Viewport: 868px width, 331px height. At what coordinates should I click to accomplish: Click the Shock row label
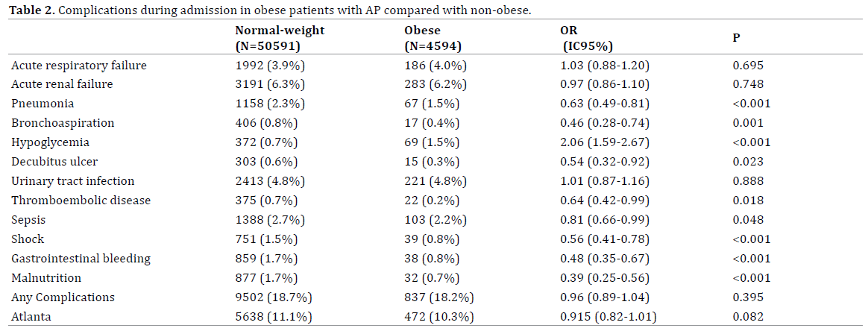pos(28,239)
